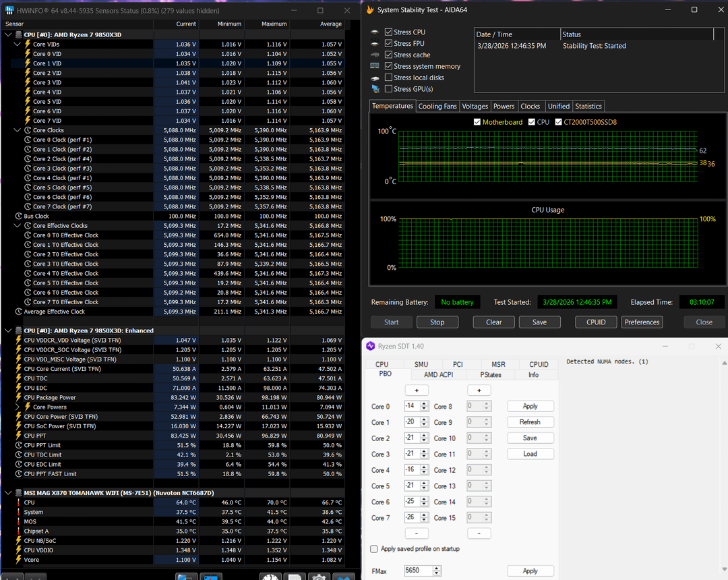
Task: Click the clock icon next to Bus Clock
Action: click(18, 216)
